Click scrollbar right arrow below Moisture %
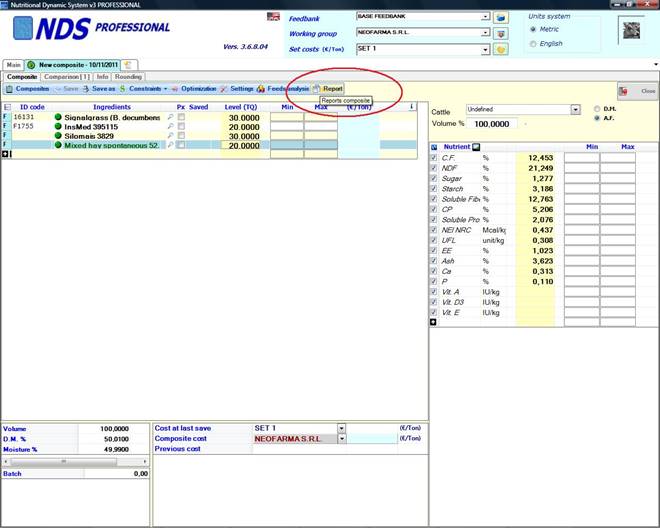 coord(145,461)
